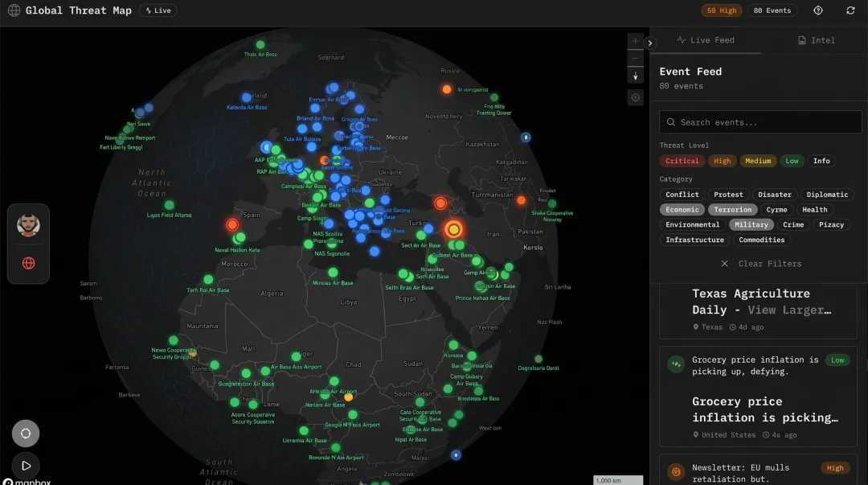Toggle the Info threat level filter
Image resolution: width=868 pixels, height=485 pixels.
821,161
